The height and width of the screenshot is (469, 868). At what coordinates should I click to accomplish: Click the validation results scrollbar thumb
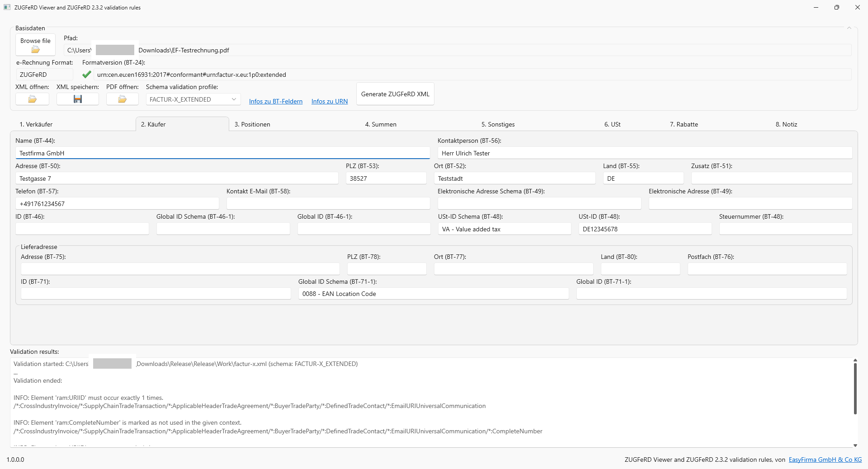click(855, 389)
